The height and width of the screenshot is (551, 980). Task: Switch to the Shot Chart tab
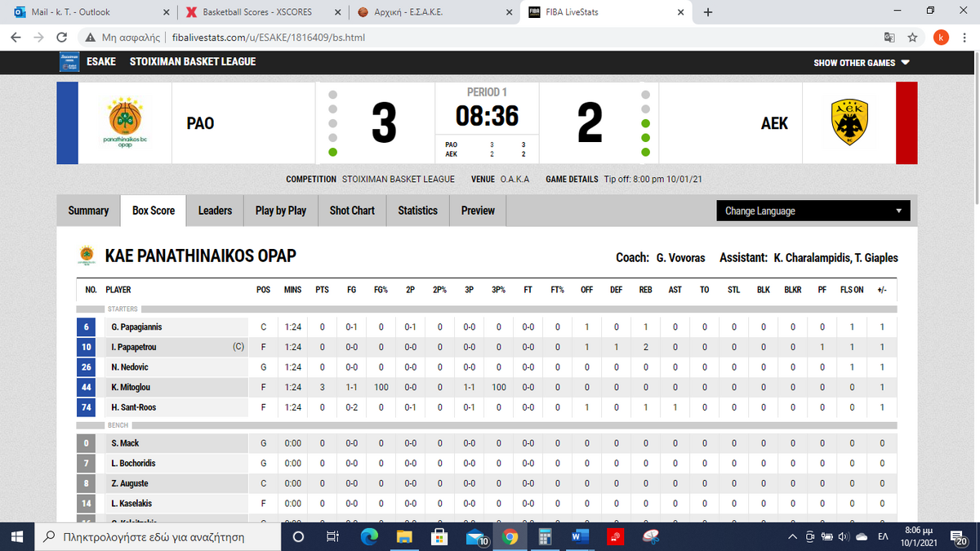(x=352, y=211)
